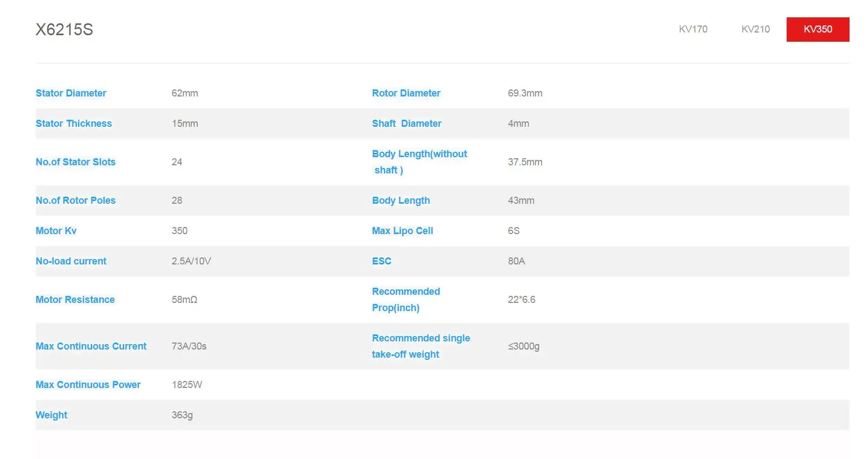The height and width of the screenshot is (459, 868).
Task: Click the Stator Thickness label
Action: [74, 124]
